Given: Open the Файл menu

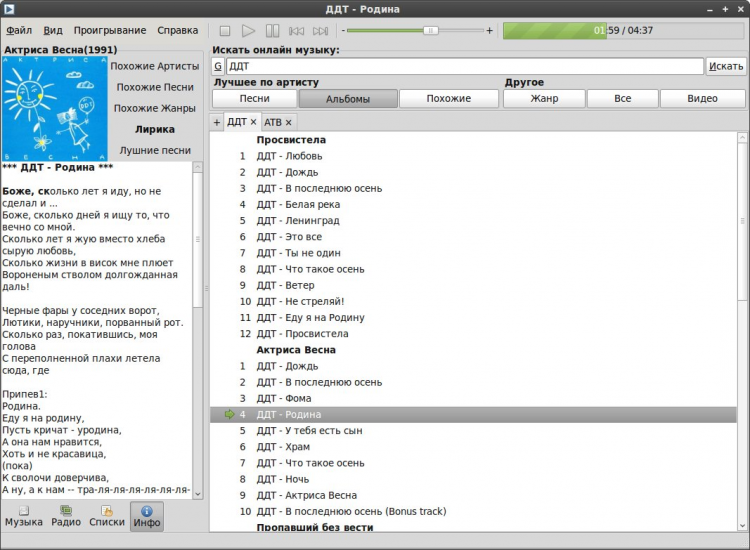Looking at the screenshot, I should coord(19,31).
